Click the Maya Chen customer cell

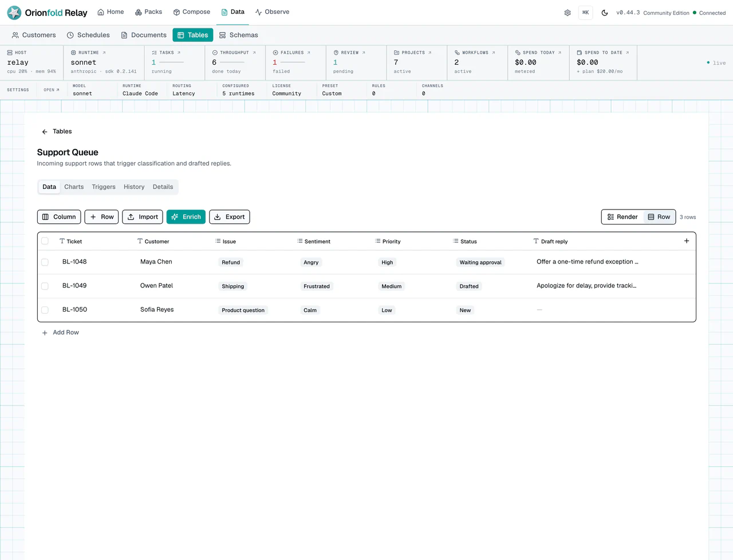(156, 262)
